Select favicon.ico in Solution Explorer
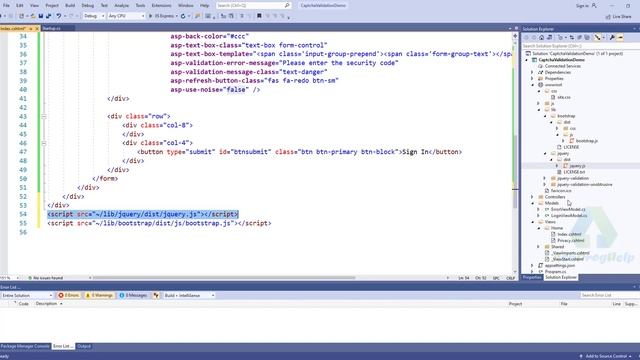 coord(560,191)
